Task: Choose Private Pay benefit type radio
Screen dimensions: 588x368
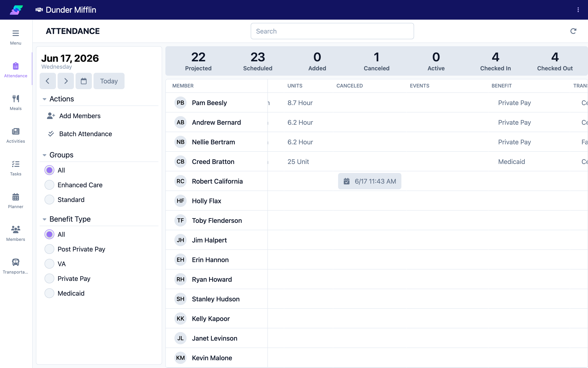Action: pos(49,279)
